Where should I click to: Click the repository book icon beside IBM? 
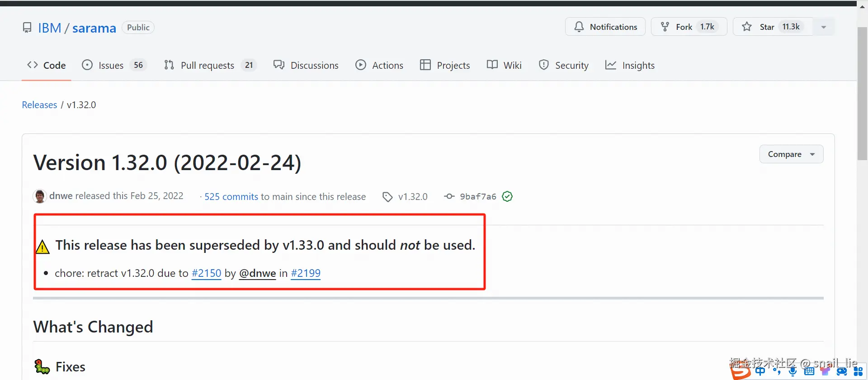coord(27,28)
